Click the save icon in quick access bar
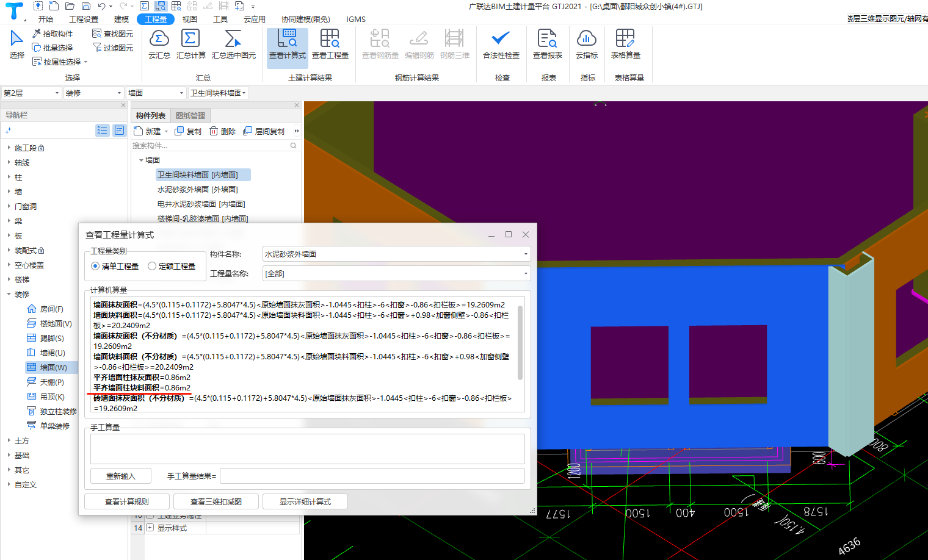 [85, 6]
